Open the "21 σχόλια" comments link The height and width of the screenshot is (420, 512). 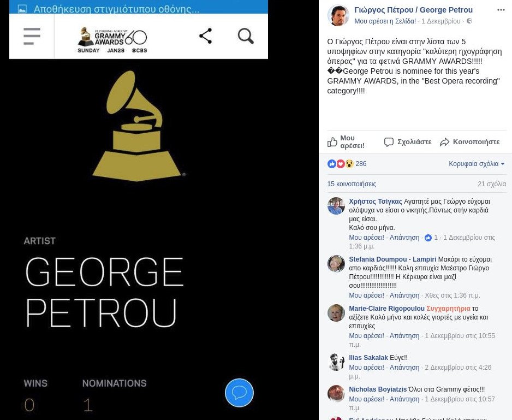pos(492,184)
